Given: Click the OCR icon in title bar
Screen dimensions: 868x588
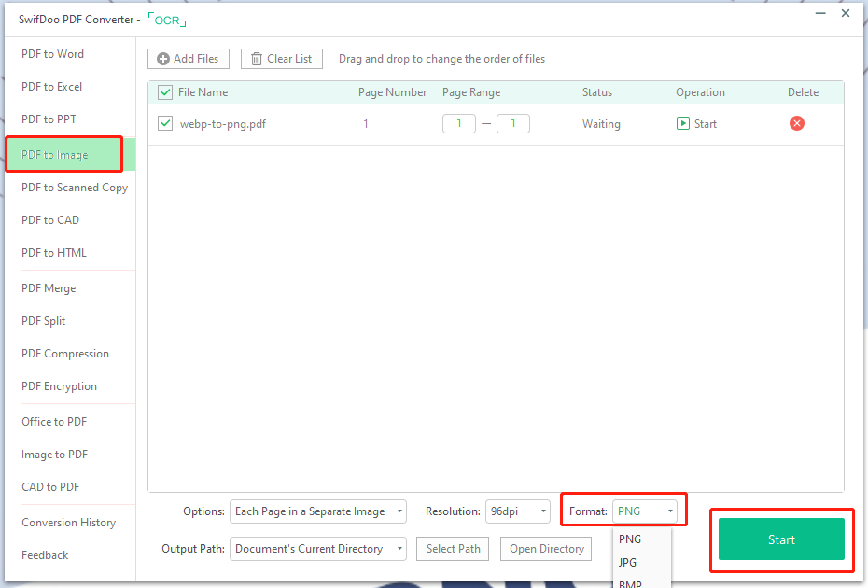Looking at the screenshot, I should (167, 21).
